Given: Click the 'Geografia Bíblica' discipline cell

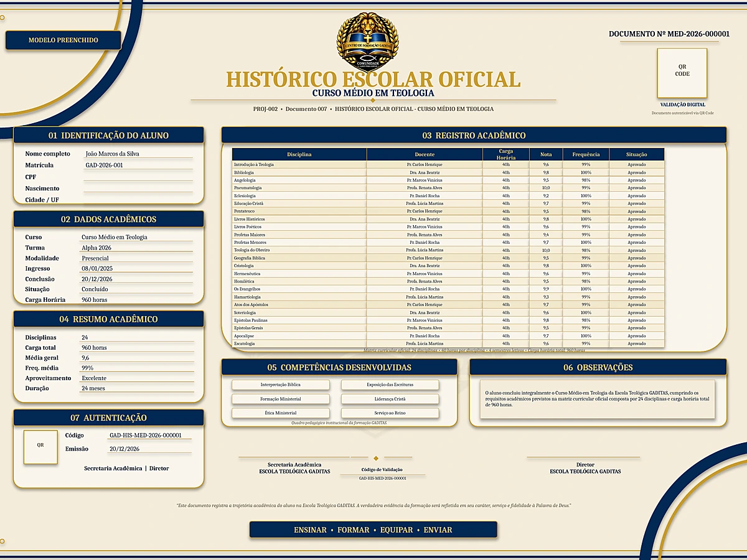Looking at the screenshot, I should (299, 258).
